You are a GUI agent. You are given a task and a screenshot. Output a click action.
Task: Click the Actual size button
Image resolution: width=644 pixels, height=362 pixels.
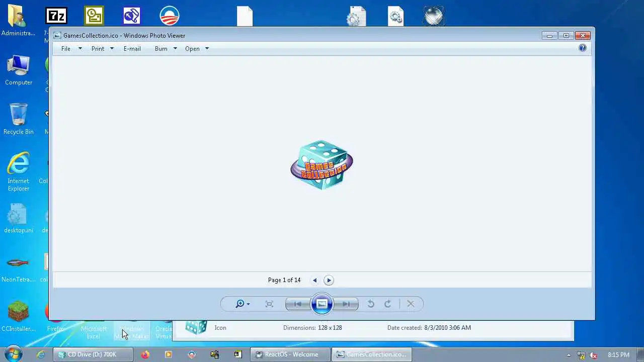pos(269,304)
